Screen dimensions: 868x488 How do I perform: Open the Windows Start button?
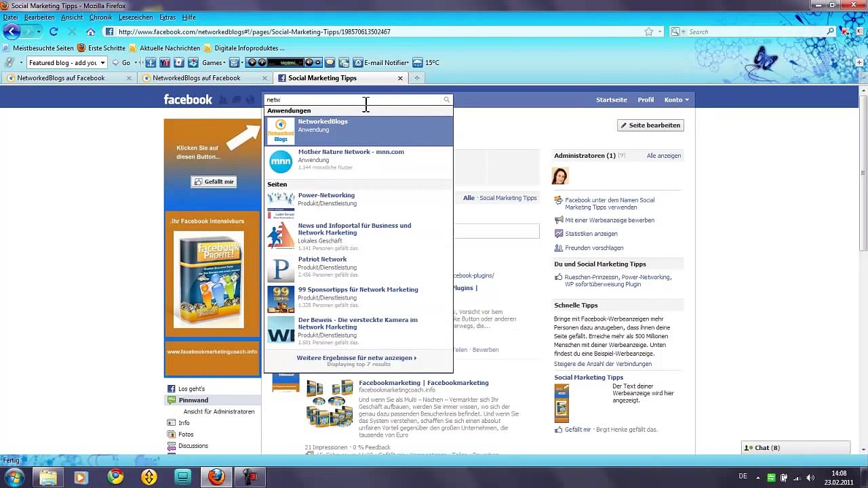click(x=14, y=477)
